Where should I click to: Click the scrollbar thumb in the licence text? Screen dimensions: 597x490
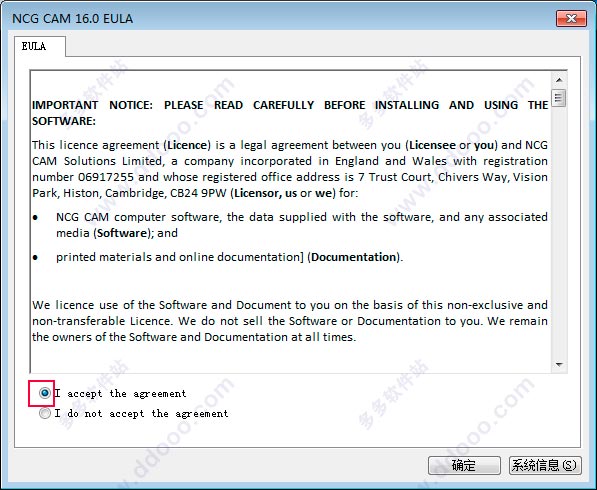[x=559, y=98]
